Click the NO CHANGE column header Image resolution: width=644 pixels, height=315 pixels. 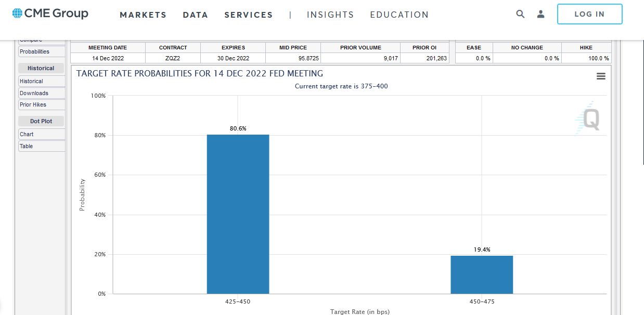527,47
